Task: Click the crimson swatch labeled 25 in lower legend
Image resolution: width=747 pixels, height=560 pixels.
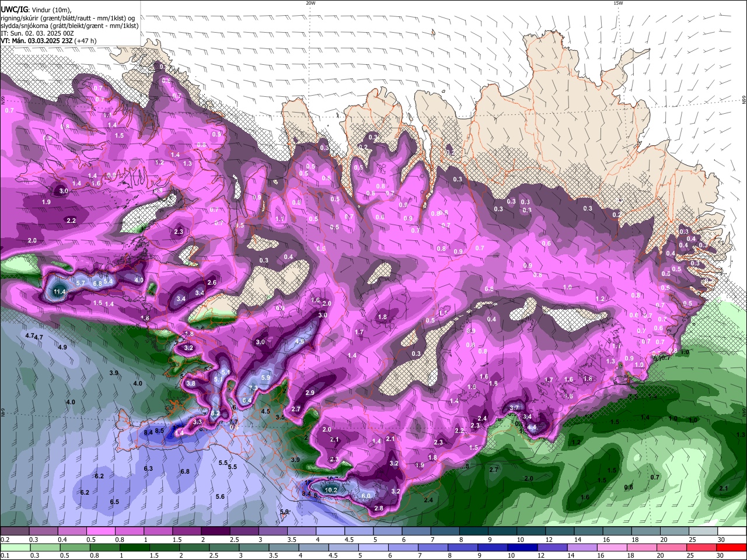Action: pyautogui.click(x=701, y=547)
